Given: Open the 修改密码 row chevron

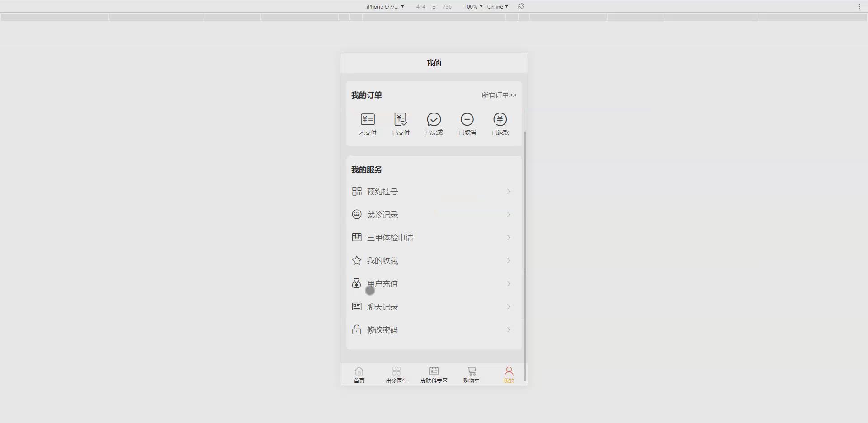Looking at the screenshot, I should (x=509, y=330).
